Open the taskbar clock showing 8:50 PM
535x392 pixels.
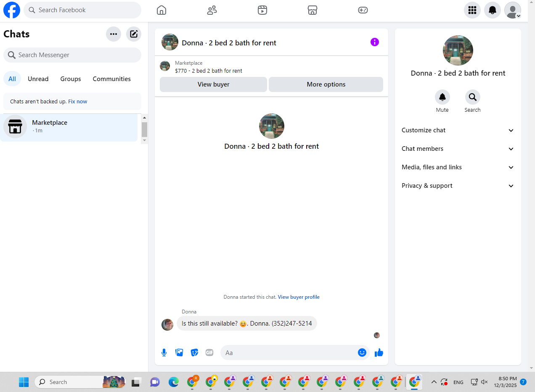pyautogui.click(x=505, y=382)
